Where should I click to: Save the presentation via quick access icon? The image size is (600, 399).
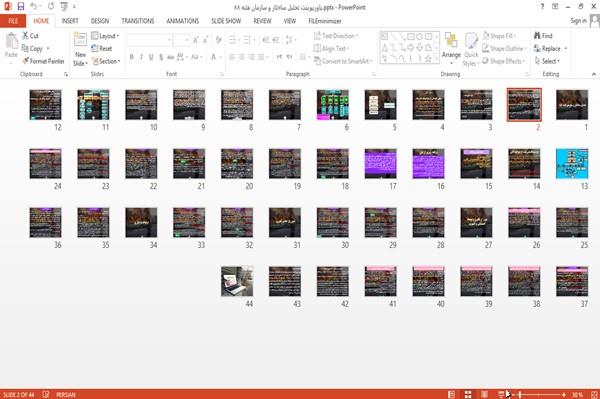(x=21, y=7)
